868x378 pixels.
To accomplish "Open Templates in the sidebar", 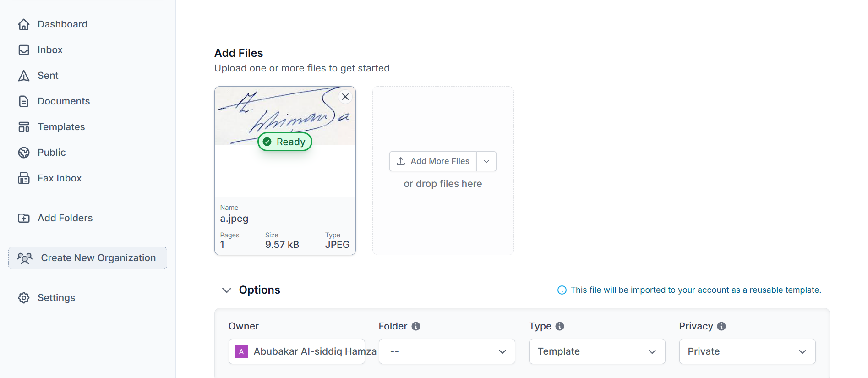I will pos(61,127).
